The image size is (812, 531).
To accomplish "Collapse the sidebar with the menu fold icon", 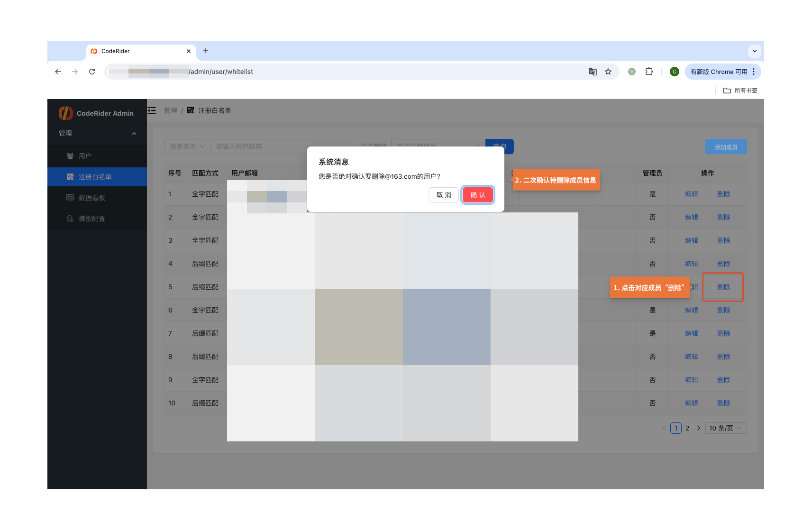I will click(x=152, y=110).
